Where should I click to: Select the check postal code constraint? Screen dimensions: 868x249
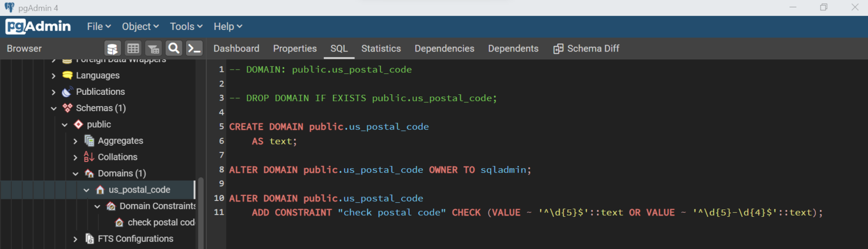point(160,222)
